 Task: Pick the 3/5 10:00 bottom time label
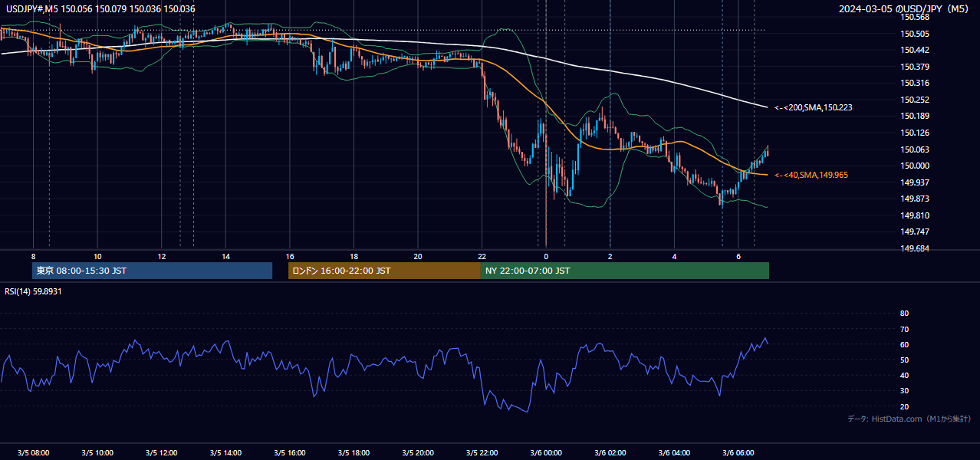[x=97, y=453]
